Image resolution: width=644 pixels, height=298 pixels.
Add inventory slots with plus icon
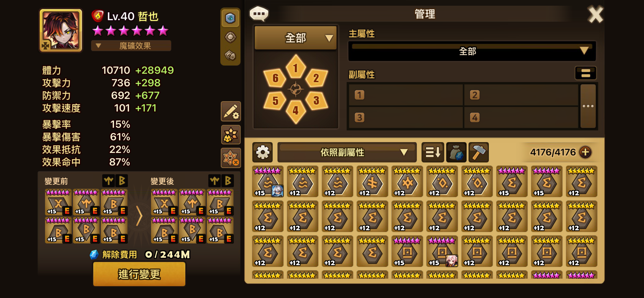point(585,152)
